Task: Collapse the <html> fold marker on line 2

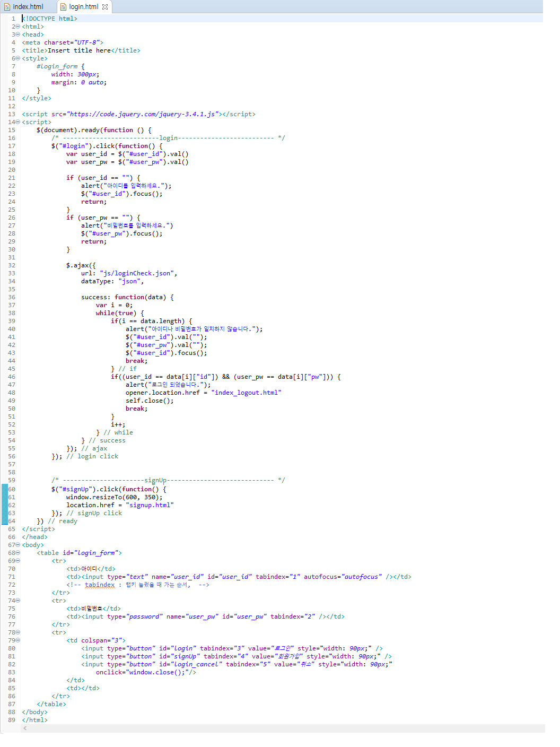Action: (x=18, y=27)
